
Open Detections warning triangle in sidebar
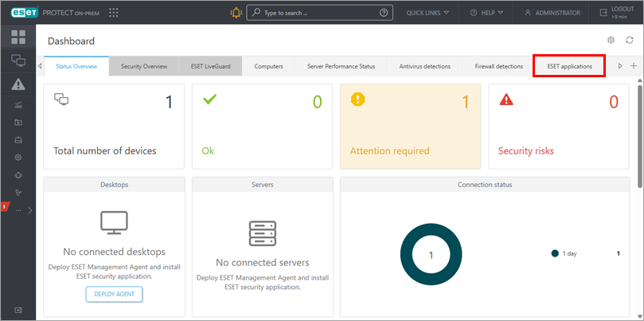(x=18, y=84)
